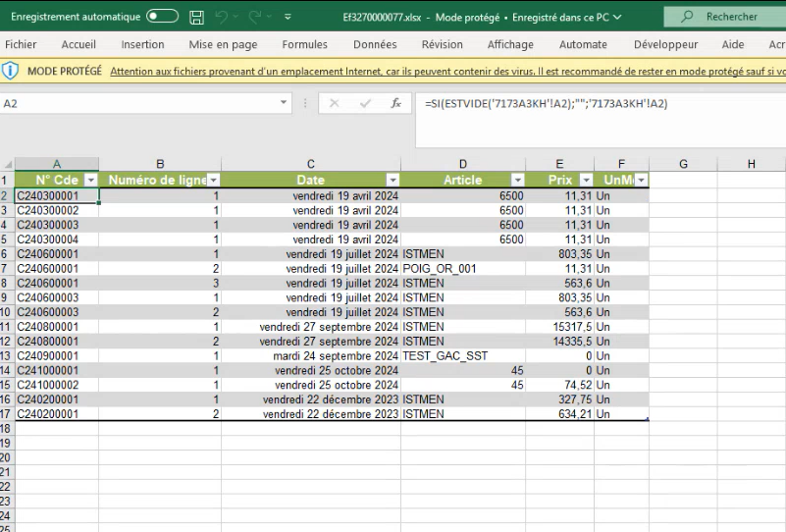Click the Enter checkmark in formula bar
The height and width of the screenshot is (532, 786).
tap(365, 103)
